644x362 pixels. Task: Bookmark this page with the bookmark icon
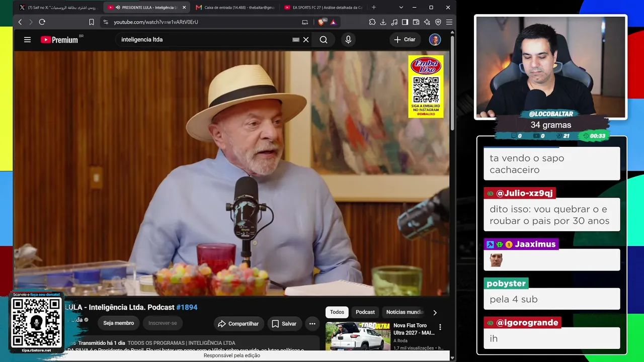coord(92,22)
